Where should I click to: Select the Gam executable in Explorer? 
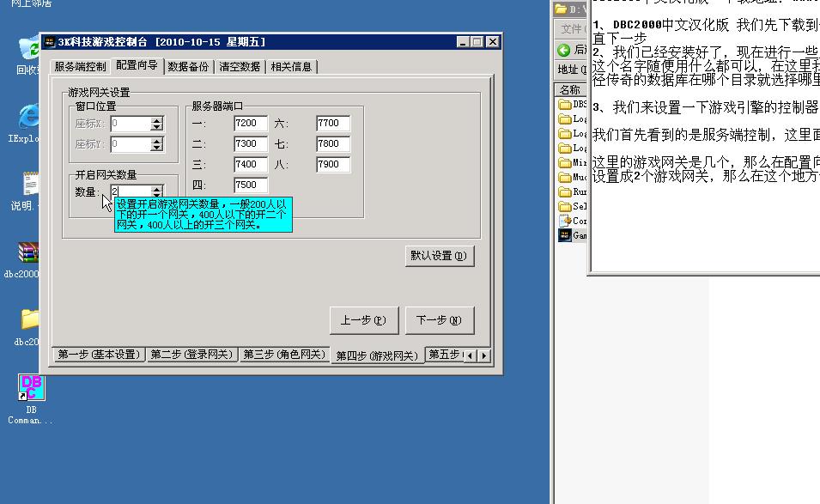(x=573, y=235)
